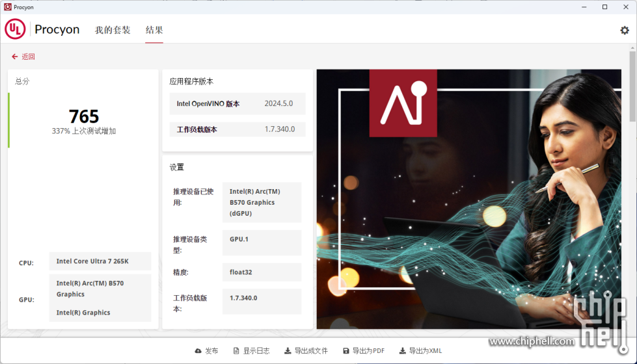Click the vertical scrollbar thumb
637x364 pixels.
tap(632, 86)
